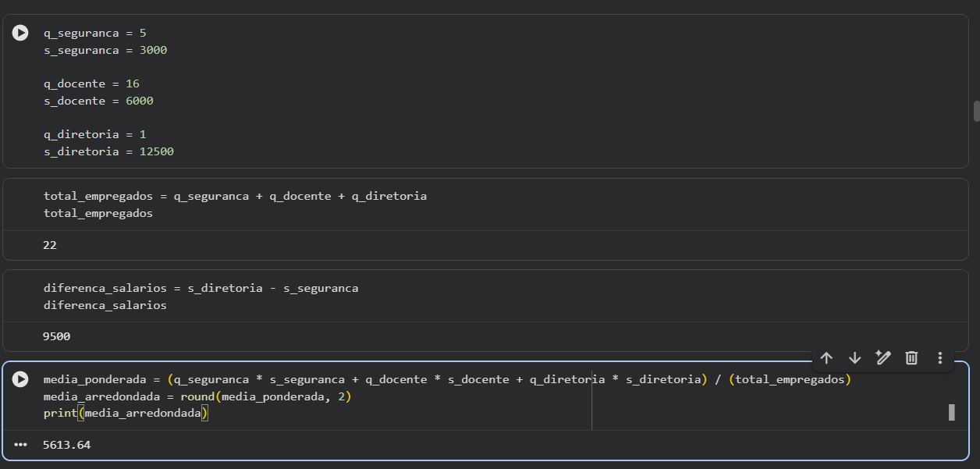Click the line q_seguranca = 5
Image resolution: width=980 pixels, height=469 pixels.
(x=94, y=34)
